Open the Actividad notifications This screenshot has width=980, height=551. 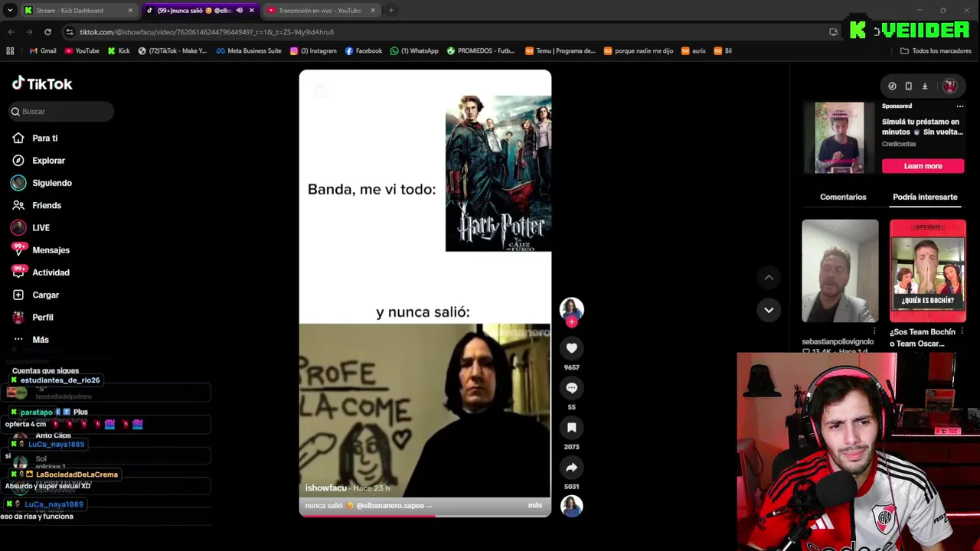(51, 272)
